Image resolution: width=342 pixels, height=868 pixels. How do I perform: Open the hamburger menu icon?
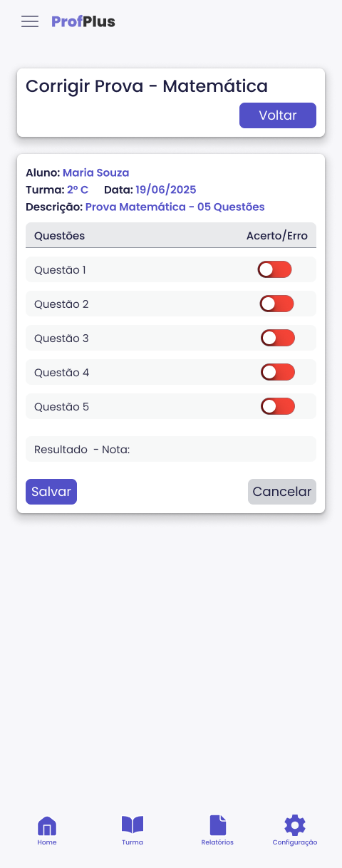pos(30,21)
